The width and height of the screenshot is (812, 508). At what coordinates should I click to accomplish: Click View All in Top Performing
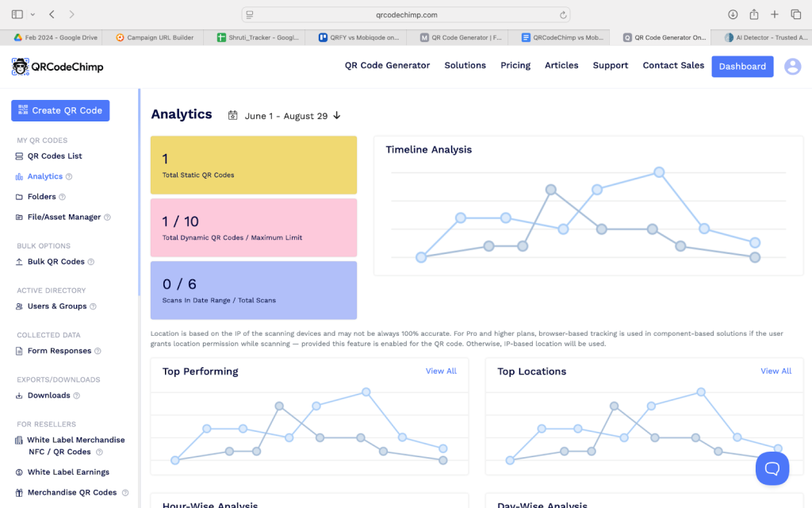441,371
